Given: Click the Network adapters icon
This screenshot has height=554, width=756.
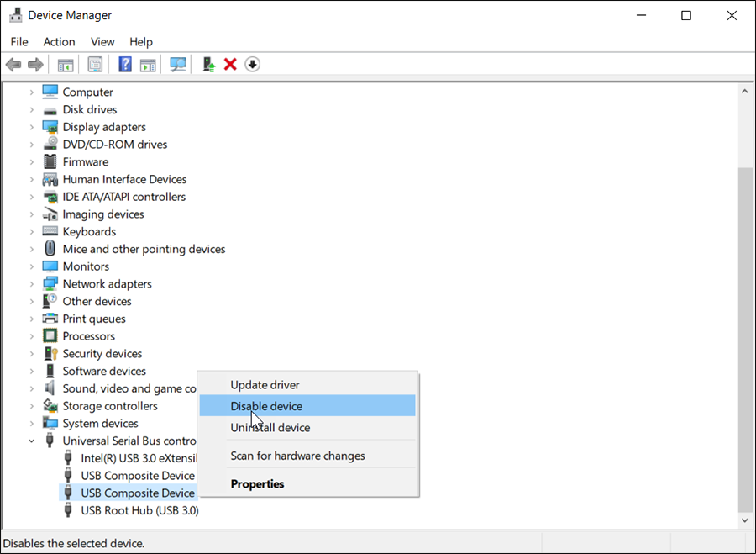Looking at the screenshot, I should (x=50, y=284).
